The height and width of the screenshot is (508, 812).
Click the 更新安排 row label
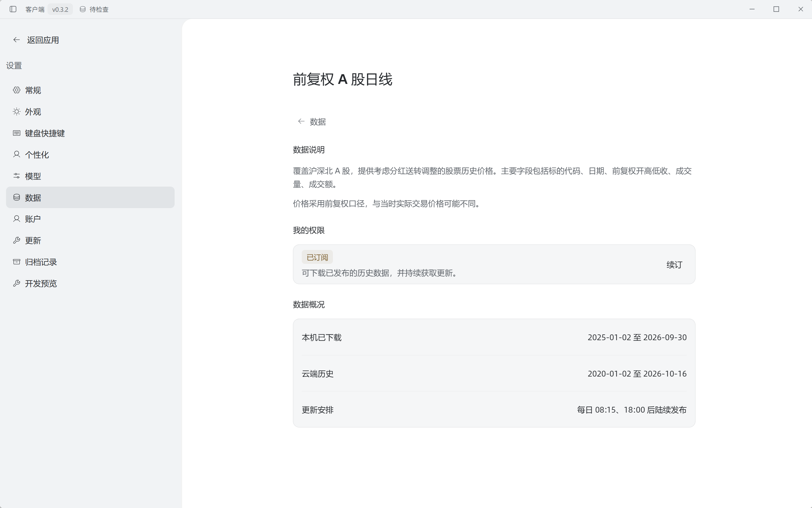pos(317,410)
